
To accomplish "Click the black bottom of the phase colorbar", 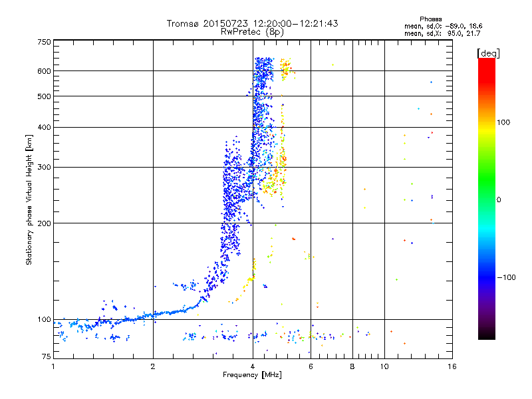I will click(x=487, y=334).
